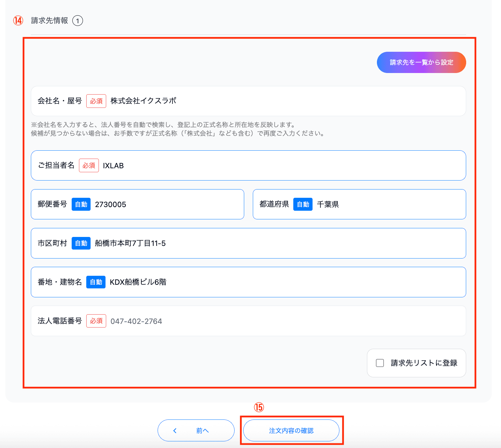Click the 必須 badge beside 会社名・屋号

pyautogui.click(x=96, y=101)
